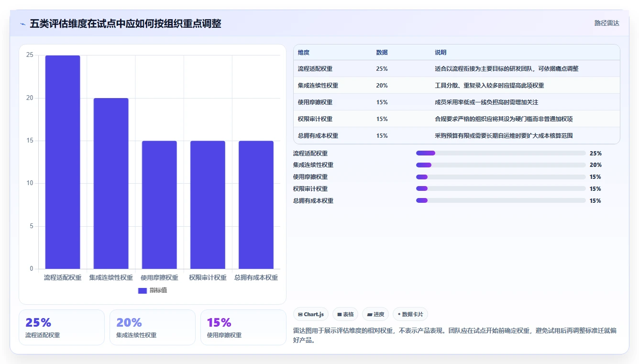This screenshot has height=364, width=639.
Task: Click the 15% 使用摩擦权重 data card
Action: 243,327
